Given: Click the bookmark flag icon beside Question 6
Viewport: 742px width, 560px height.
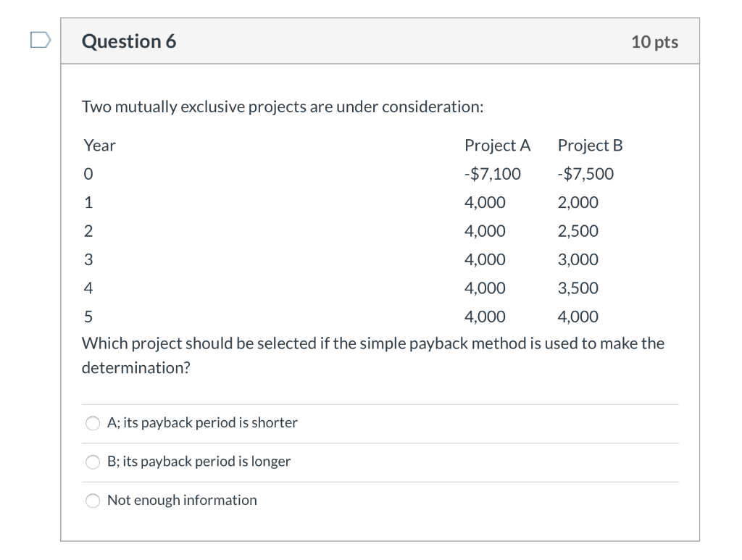Looking at the screenshot, I should 40,41.
